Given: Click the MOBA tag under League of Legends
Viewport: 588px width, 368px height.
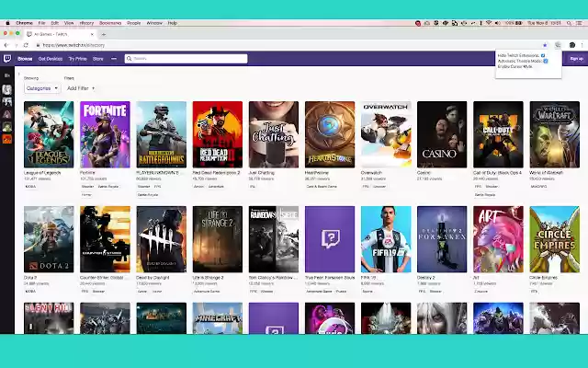Looking at the screenshot, I should coord(30,186).
